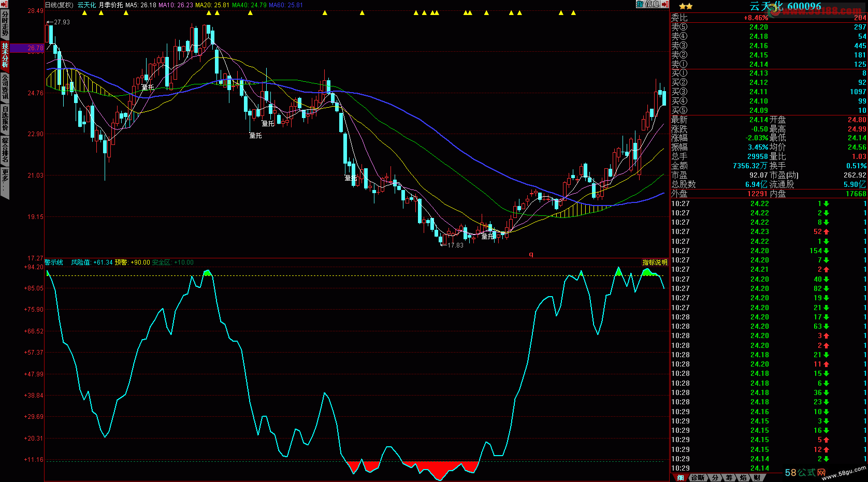
Task: Click the red q marker below the chart
Action: pos(531,254)
